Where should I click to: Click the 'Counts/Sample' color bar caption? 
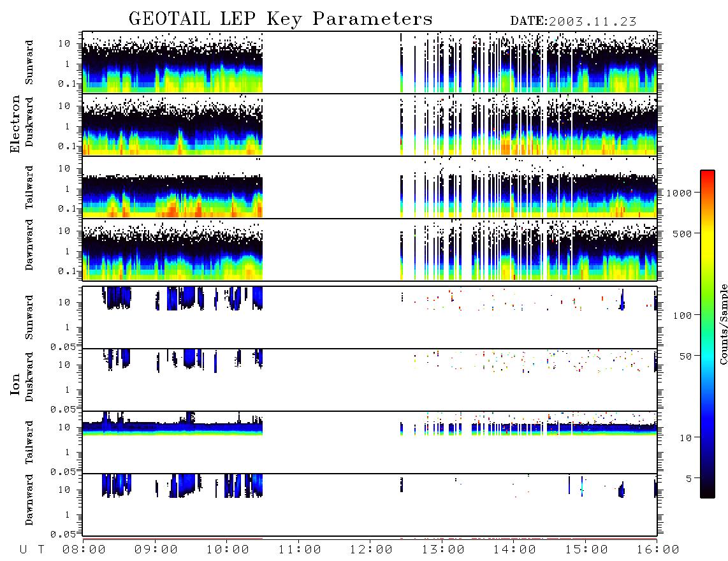724,324
